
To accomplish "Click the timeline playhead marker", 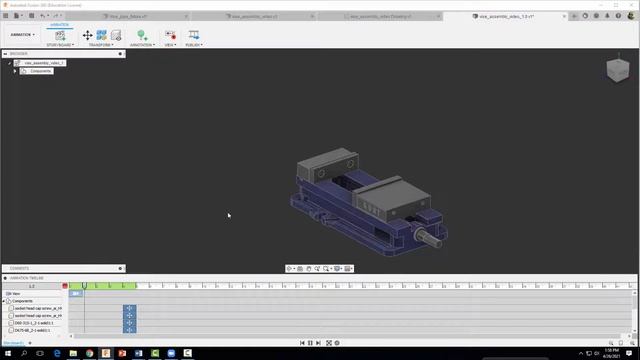I will (84, 286).
